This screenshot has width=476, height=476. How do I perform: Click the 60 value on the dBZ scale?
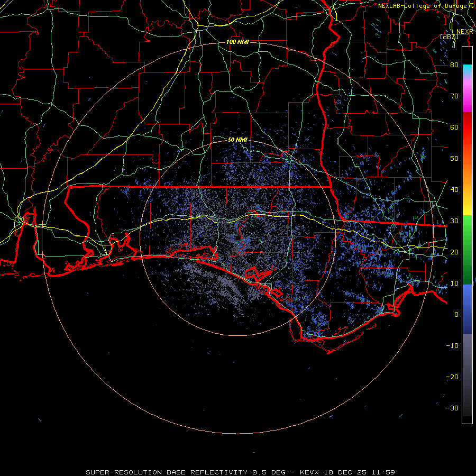click(x=454, y=127)
